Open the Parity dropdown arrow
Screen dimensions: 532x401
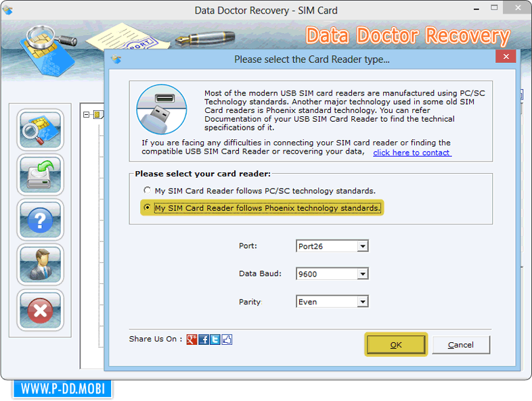point(363,302)
